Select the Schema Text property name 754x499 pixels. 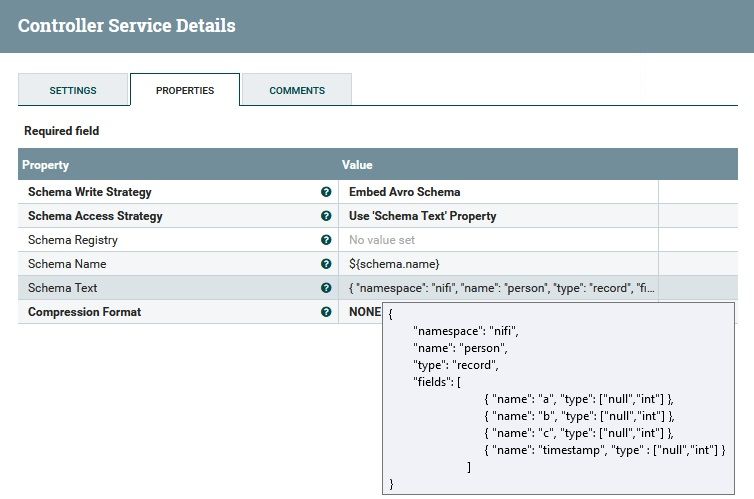[63, 288]
